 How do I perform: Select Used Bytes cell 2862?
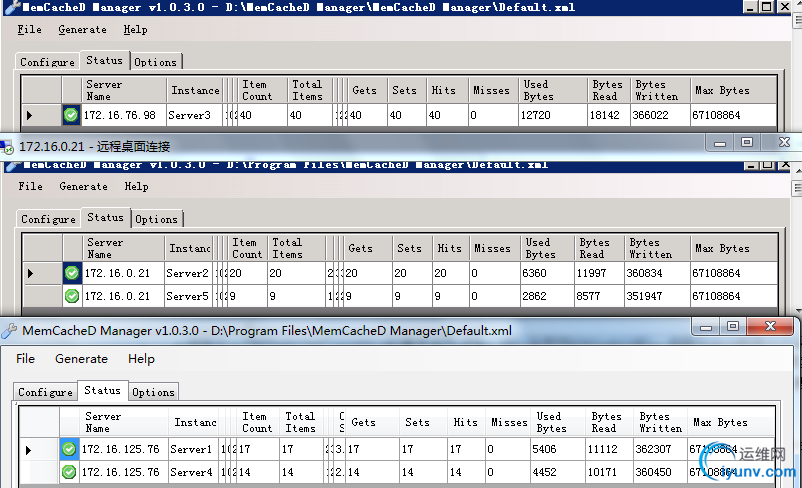pyautogui.click(x=548, y=296)
